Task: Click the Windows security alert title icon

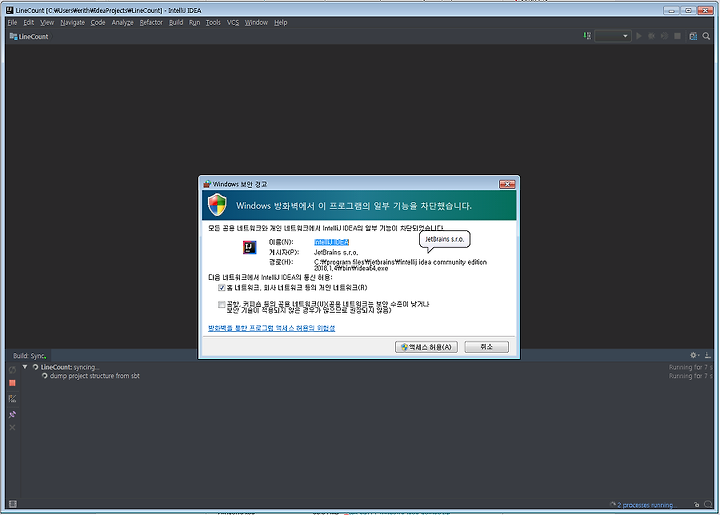Action: pyautogui.click(x=207, y=184)
